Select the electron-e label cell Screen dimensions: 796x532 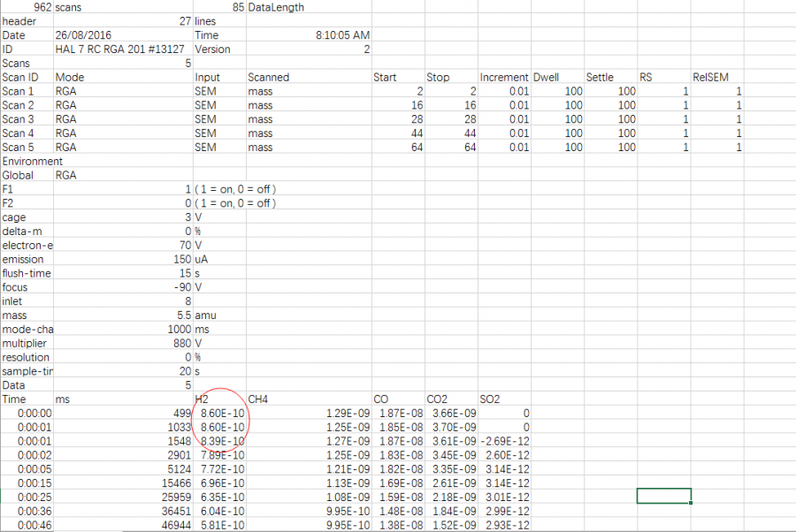tap(27, 246)
